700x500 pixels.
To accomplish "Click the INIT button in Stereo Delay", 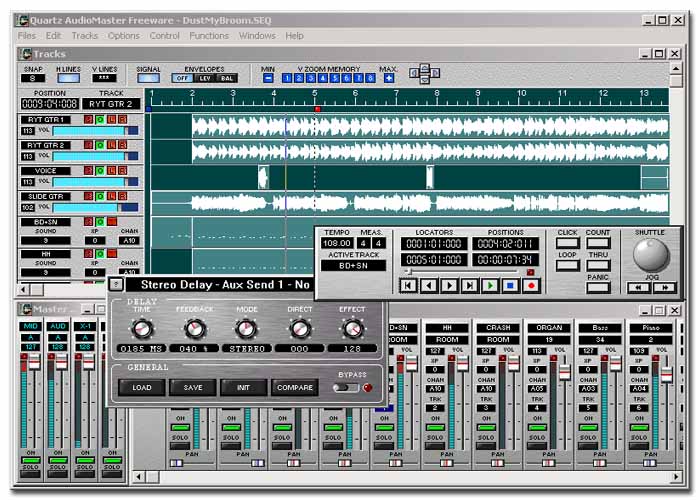I will point(243,388).
